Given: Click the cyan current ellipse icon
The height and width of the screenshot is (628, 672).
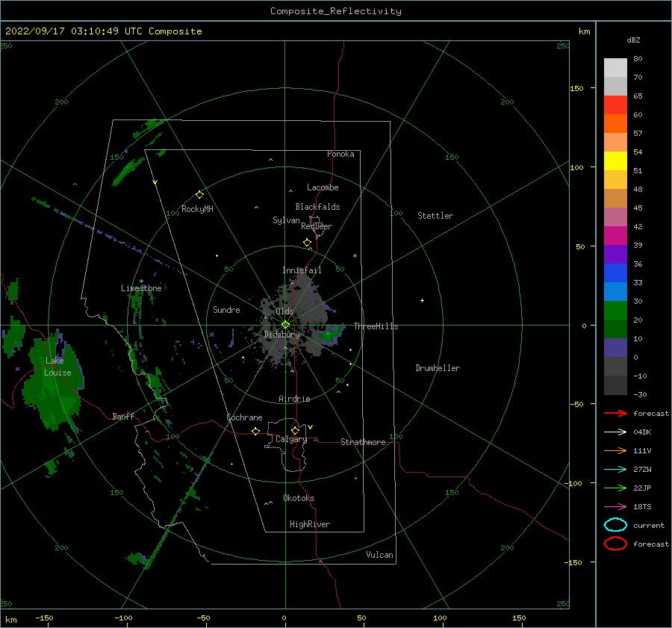Looking at the screenshot, I should tap(615, 525).
